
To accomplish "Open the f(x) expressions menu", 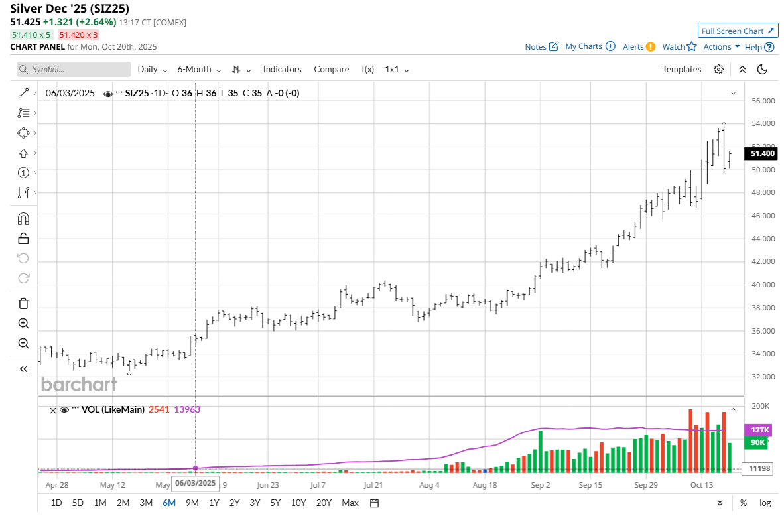I will tap(367, 70).
